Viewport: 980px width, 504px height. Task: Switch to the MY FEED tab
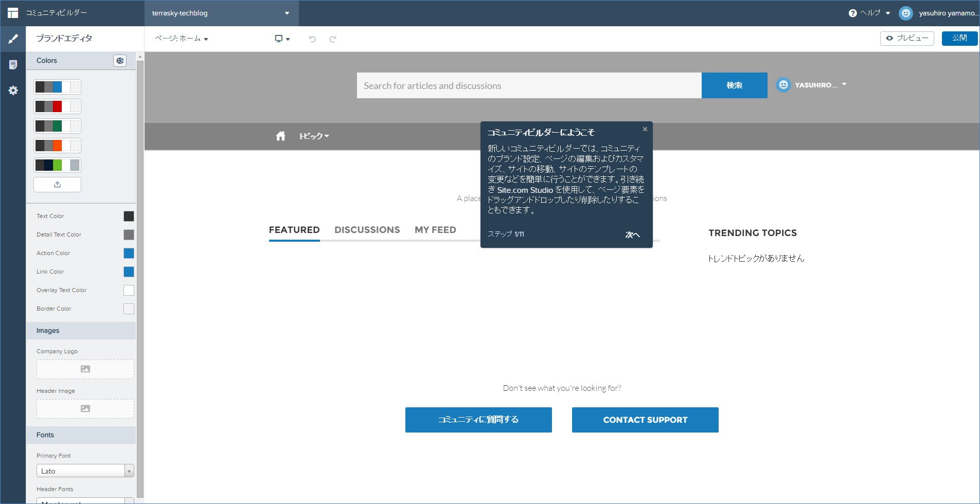click(435, 230)
